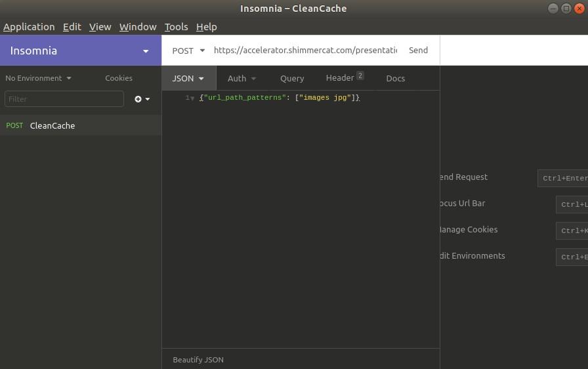588x369 pixels.
Task: Open the POST method dropdown
Action: [188, 51]
